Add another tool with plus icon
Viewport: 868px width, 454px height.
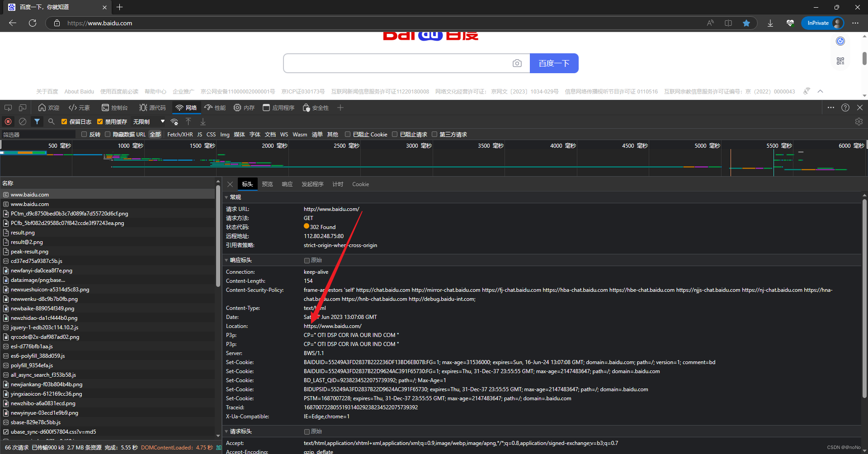340,108
